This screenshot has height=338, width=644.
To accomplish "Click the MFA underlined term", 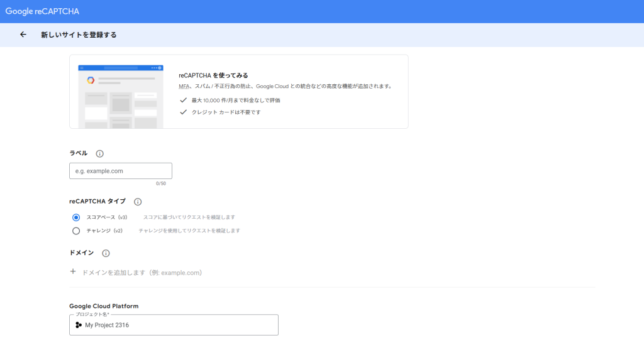I will pos(184,87).
